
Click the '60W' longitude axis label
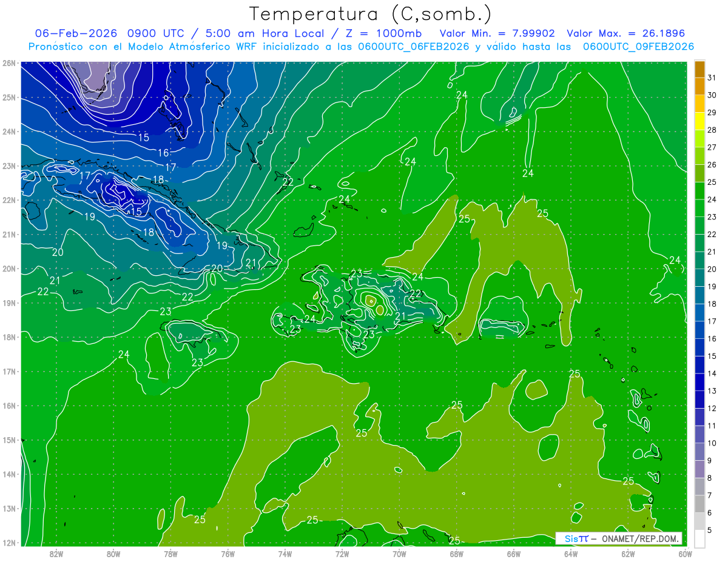click(685, 554)
